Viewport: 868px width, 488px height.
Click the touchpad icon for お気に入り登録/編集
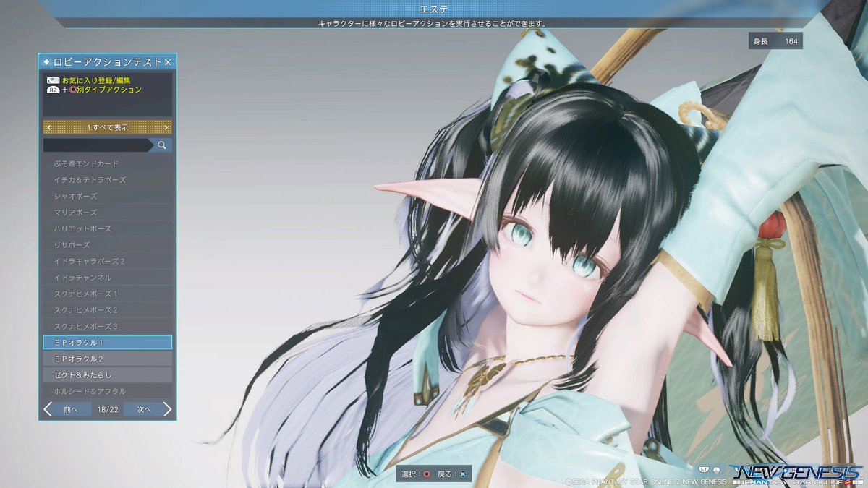point(53,80)
